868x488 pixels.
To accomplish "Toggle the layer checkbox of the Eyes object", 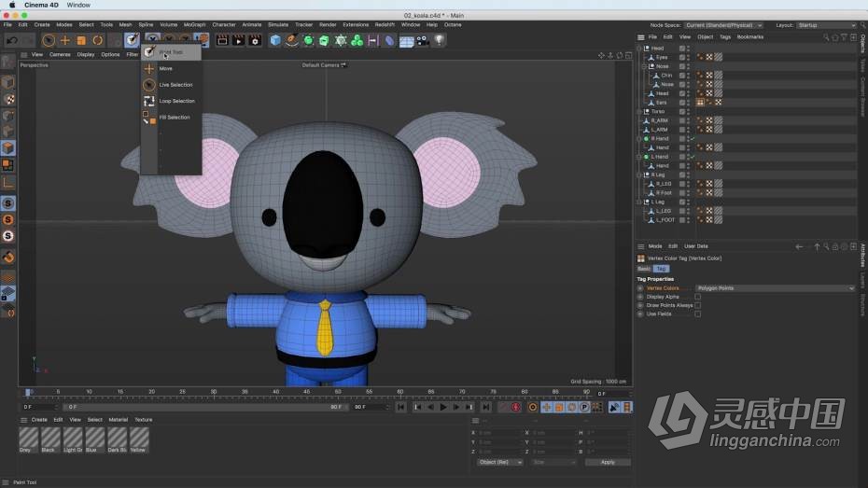I will (682, 58).
